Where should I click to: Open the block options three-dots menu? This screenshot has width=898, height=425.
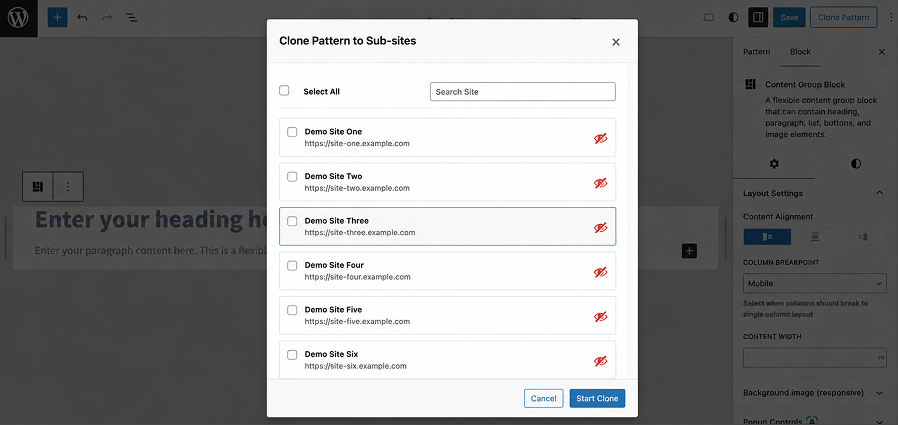tap(68, 187)
